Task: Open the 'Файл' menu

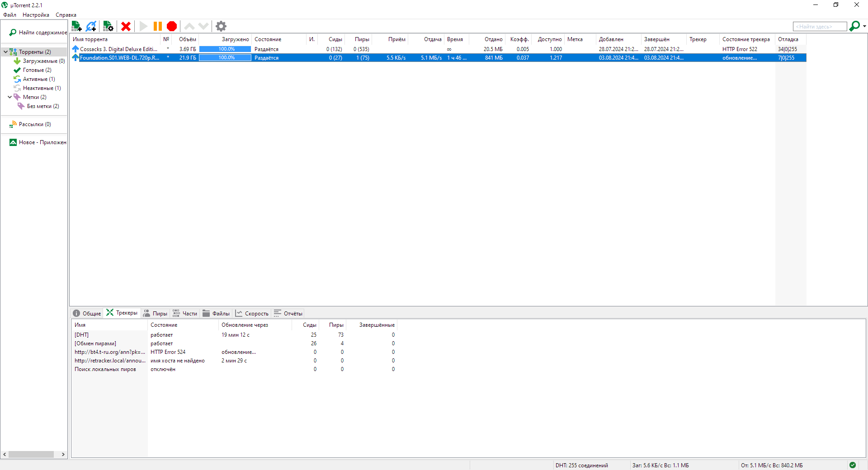Action: [x=10, y=15]
